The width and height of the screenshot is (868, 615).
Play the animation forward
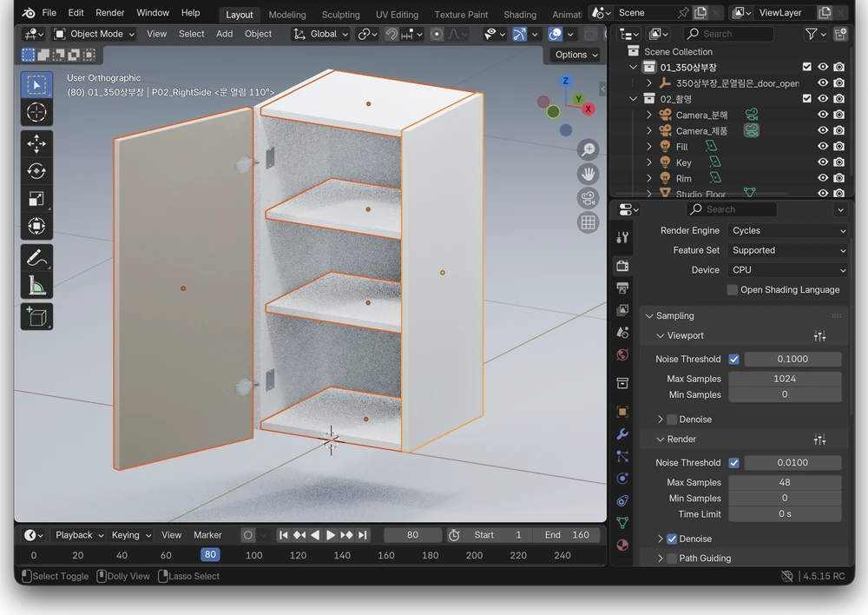[331, 535]
